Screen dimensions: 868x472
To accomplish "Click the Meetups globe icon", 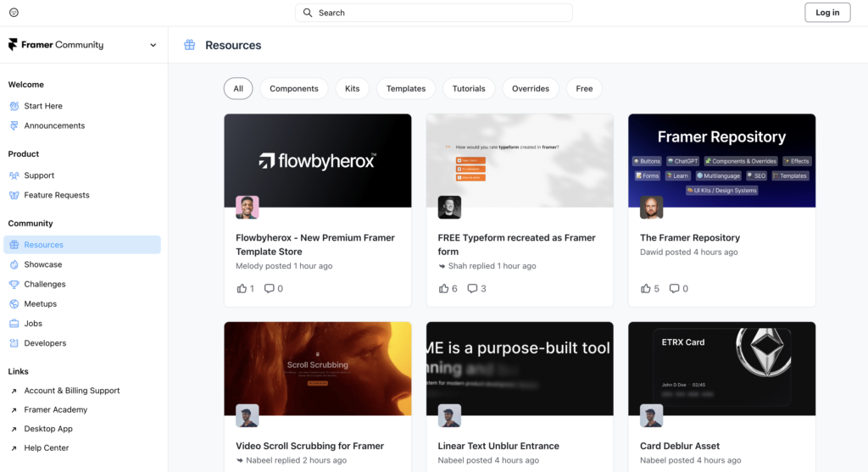I will coord(14,303).
